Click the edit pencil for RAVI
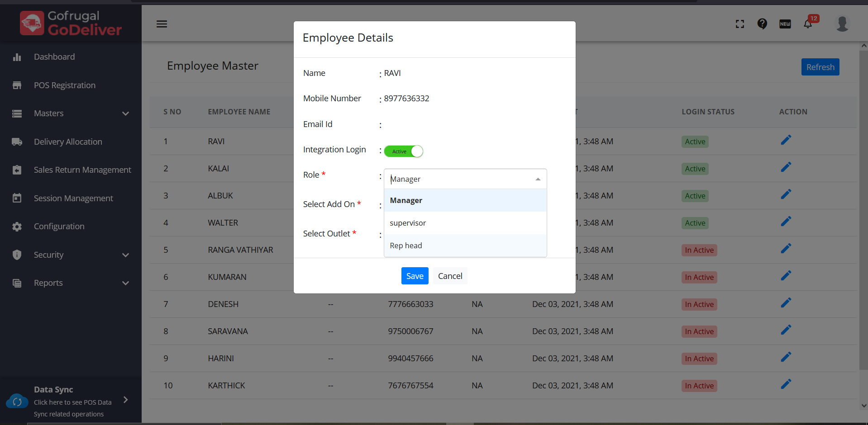This screenshot has width=868, height=425. tap(786, 140)
